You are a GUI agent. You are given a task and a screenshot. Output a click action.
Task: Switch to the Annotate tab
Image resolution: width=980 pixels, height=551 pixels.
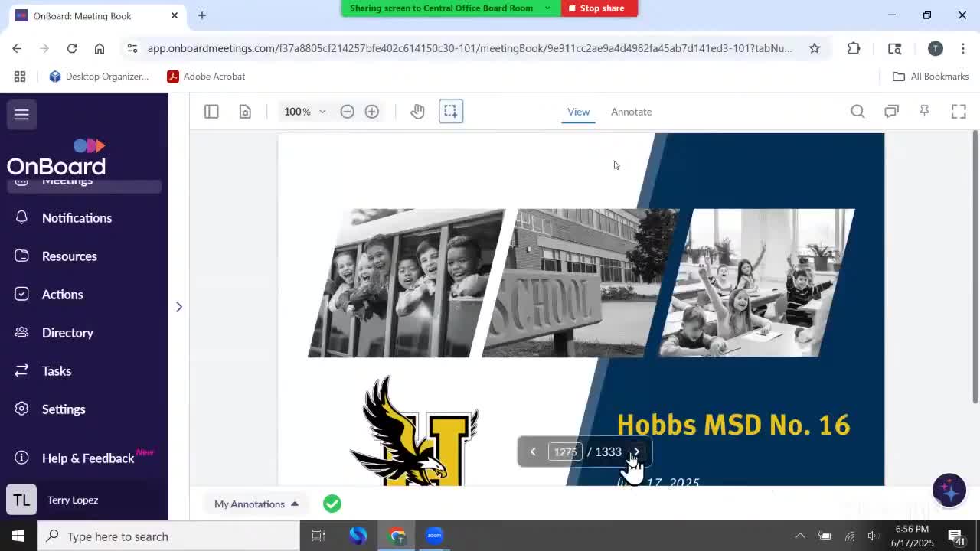(x=632, y=112)
